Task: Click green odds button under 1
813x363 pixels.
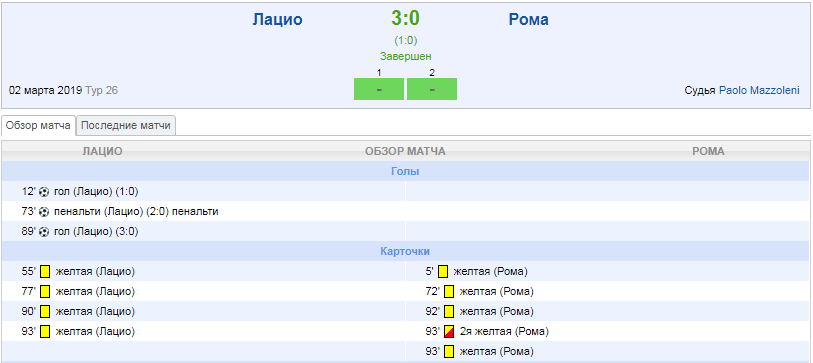Action: 379,89
